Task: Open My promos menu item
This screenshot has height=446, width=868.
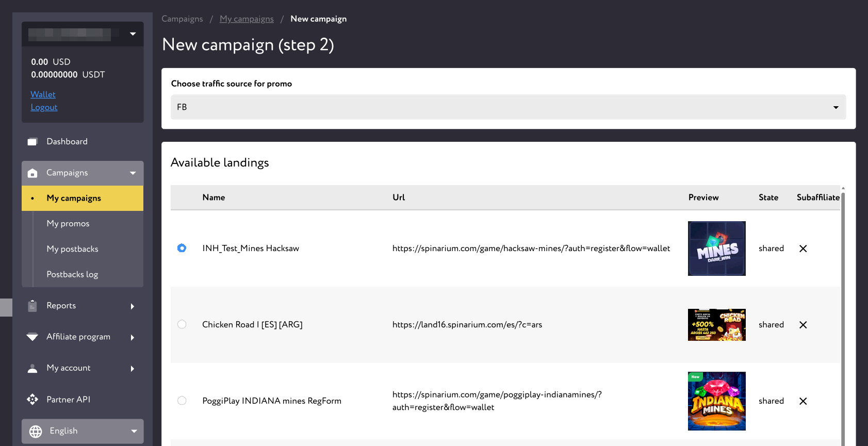Action: pyautogui.click(x=68, y=223)
